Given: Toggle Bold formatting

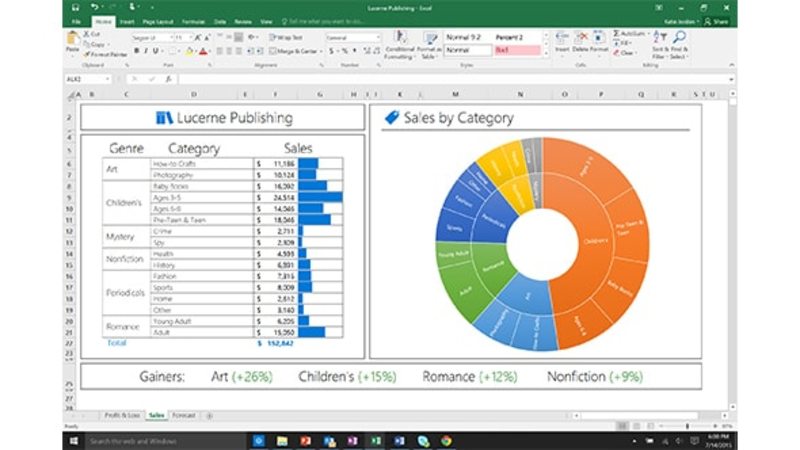Looking at the screenshot, I should (x=136, y=51).
